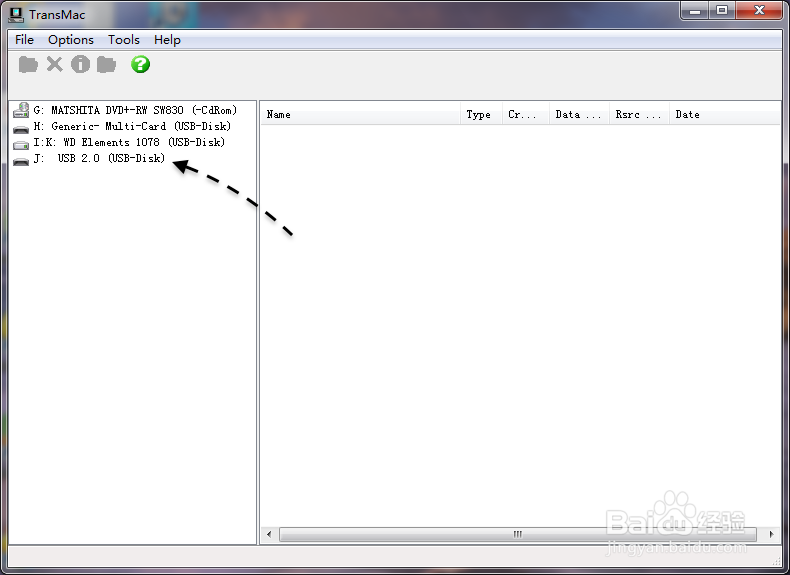Click the G: CdRom drive icon

(21, 110)
